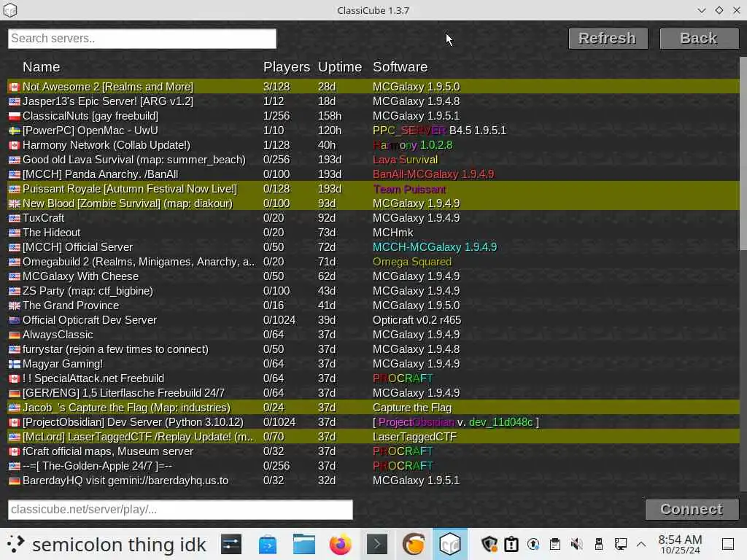Screen dimensions: 747x560
Task: Select BarerdayHQ server row
Action: tap(373, 481)
